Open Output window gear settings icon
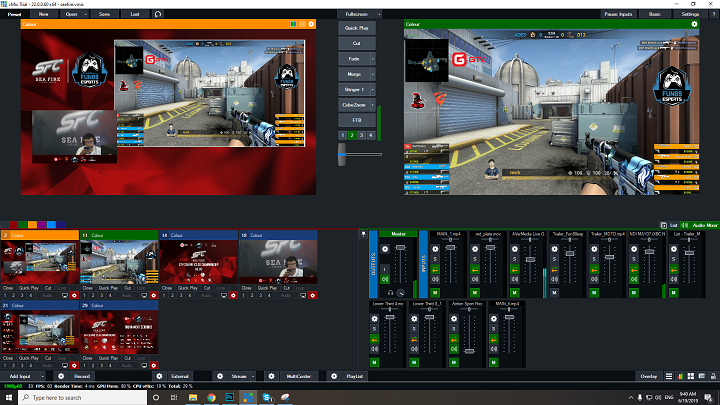This screenshot has height=405, width=720. [x=694, y=24]
